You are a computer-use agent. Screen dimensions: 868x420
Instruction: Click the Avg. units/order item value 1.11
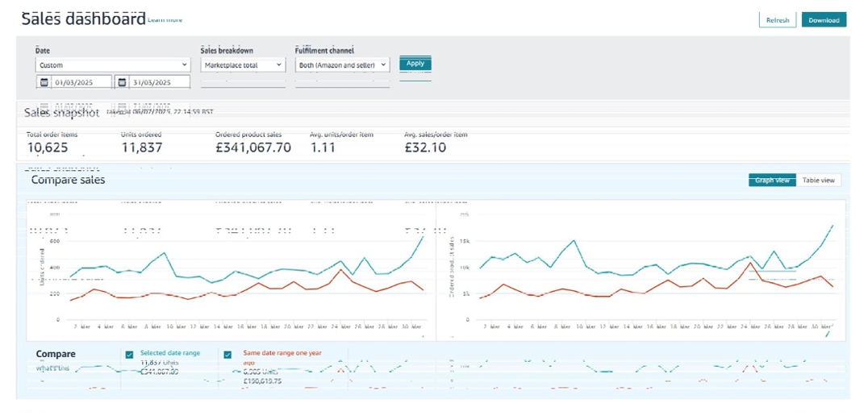328,148
